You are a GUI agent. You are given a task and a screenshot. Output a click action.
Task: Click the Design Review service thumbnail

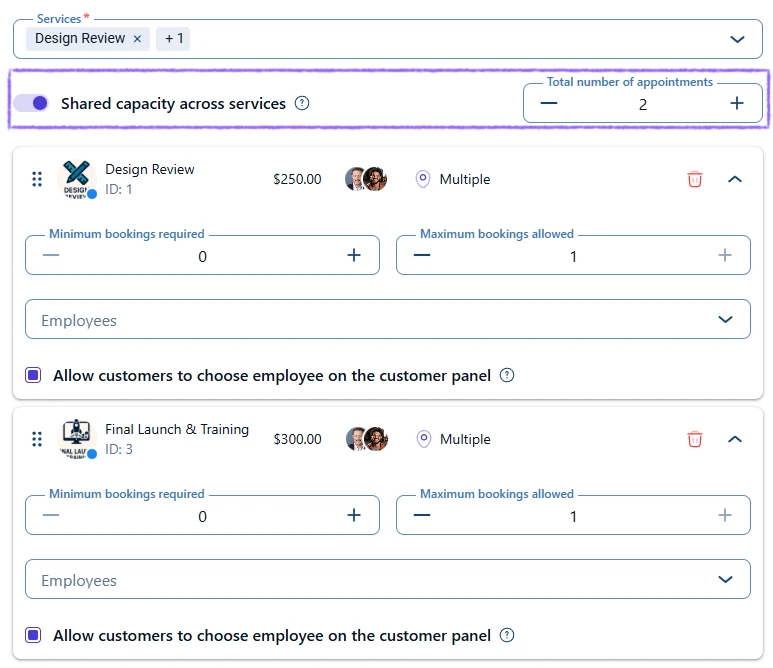coord(77,179)
